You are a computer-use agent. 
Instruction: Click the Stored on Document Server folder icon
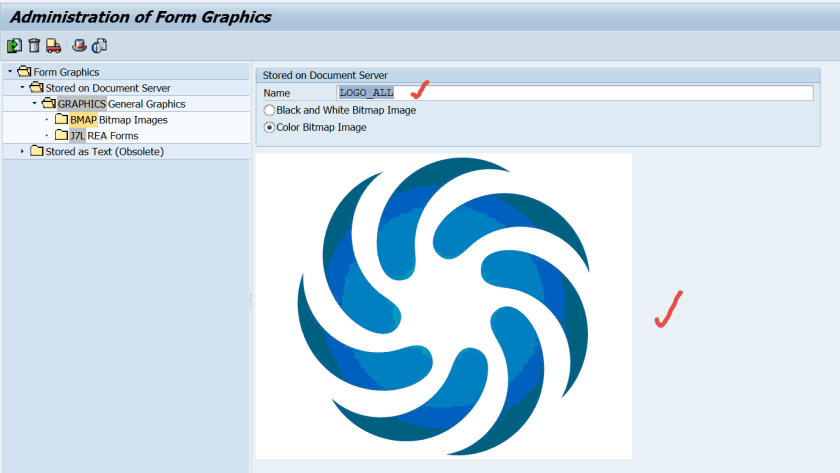[x=36, y=87]
